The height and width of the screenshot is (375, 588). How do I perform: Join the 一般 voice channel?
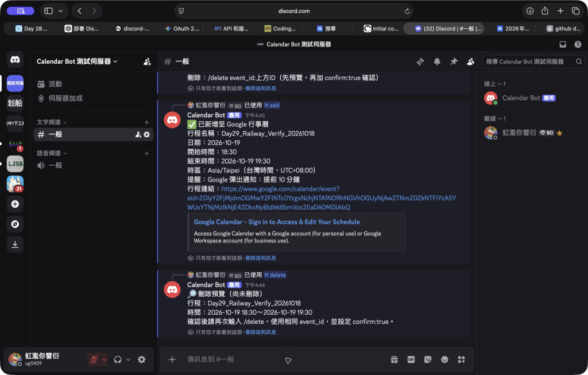[94, 165]
